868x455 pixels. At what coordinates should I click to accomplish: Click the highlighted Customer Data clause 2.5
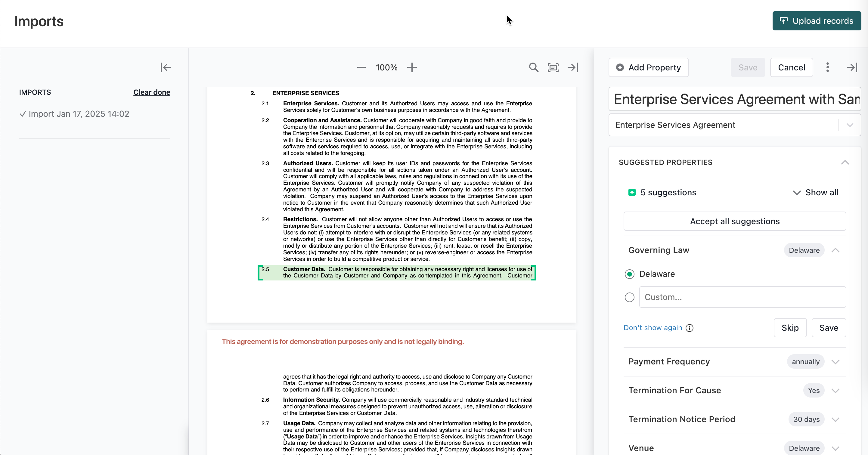[397, 272]
